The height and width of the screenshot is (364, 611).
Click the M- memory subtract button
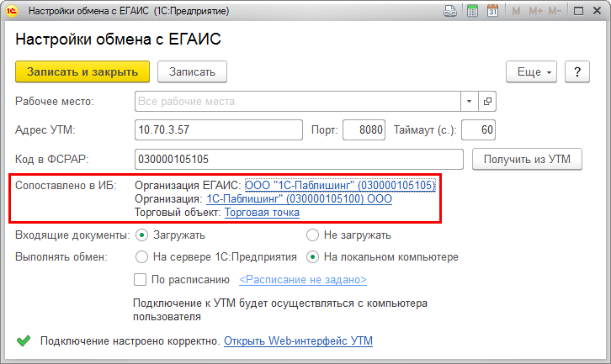coord(555,11)
